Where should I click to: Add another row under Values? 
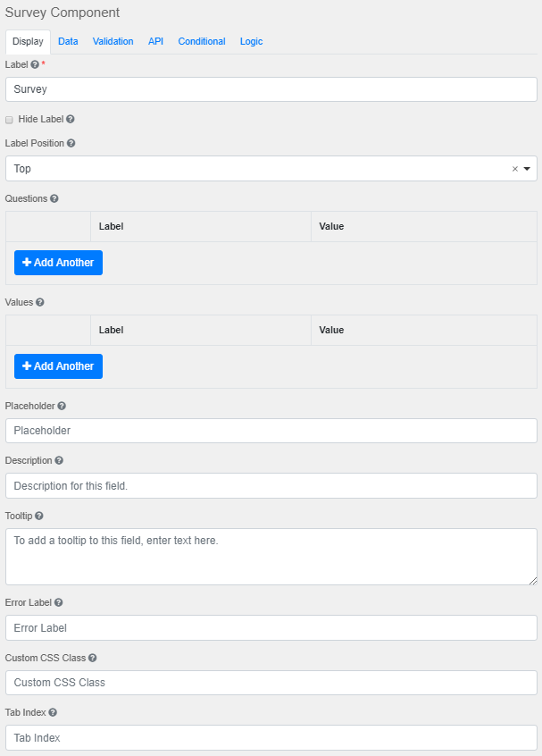coord(58,366)
